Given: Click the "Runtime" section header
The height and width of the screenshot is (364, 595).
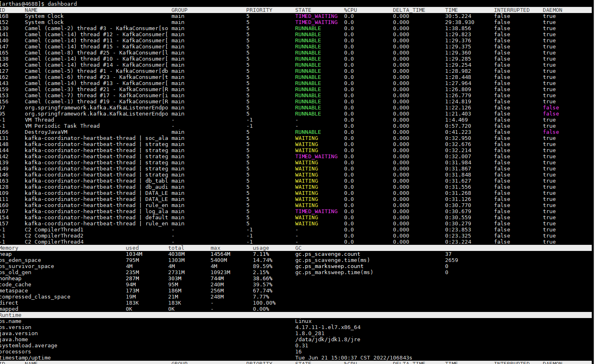Looking at the screenshot, I should click(x=11, y=315).
